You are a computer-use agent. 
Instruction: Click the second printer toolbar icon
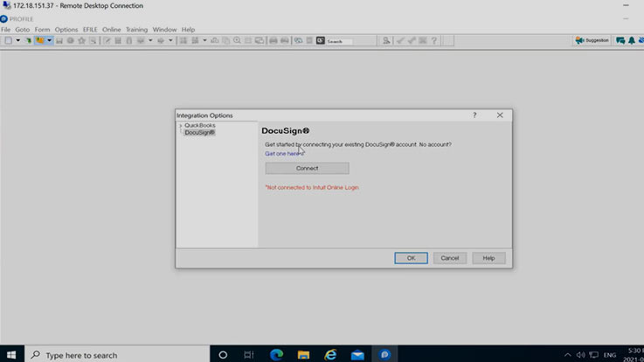[284, 40]
